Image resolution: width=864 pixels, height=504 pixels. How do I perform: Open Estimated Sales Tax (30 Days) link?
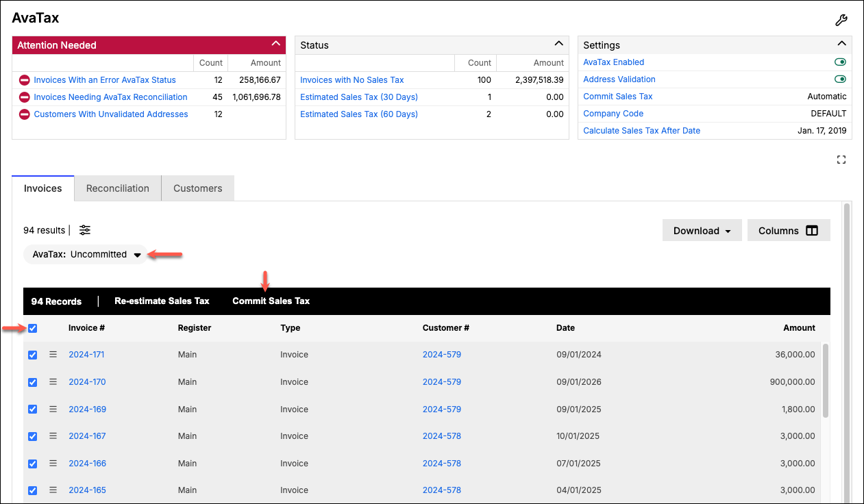point(359,97)
